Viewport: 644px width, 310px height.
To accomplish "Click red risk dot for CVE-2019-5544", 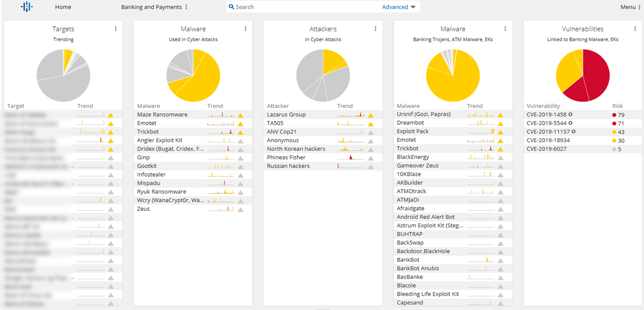I will tap(614, 124).
